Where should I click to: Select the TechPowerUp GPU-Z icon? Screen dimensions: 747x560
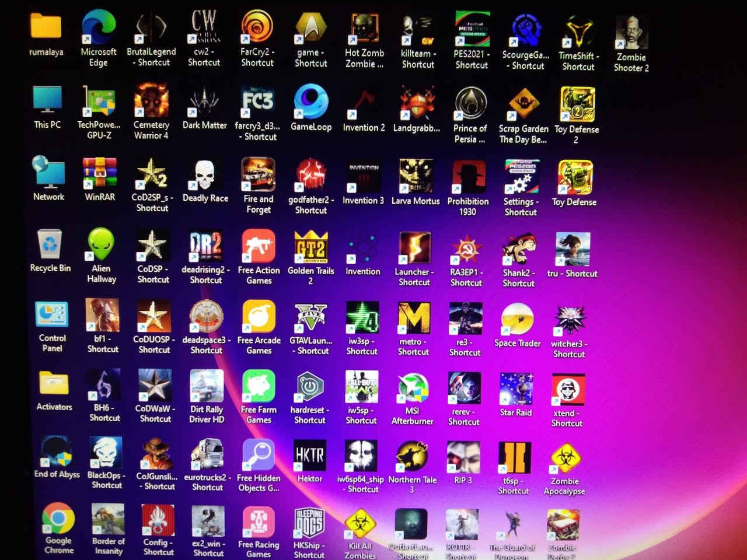(x=99, y=101)
